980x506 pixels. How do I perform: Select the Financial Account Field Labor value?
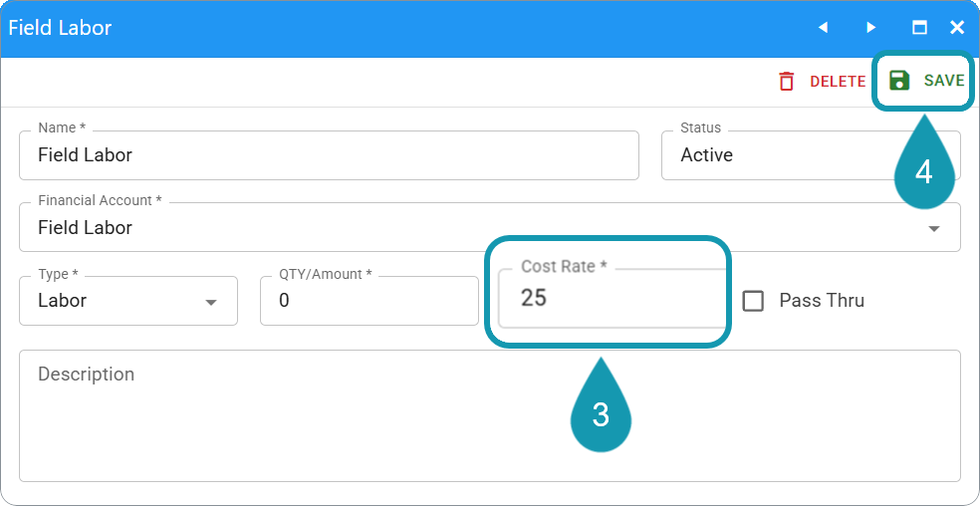tap(85, 228)
